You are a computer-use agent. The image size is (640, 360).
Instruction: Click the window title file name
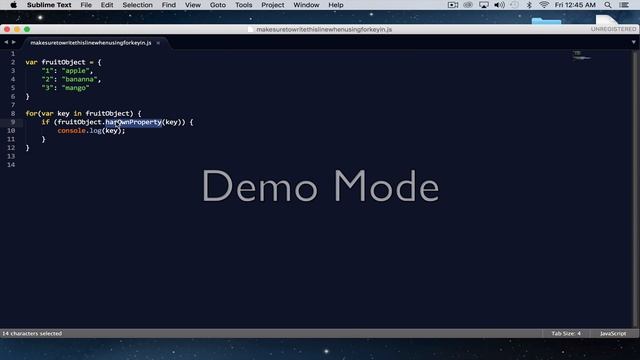(324, 29)
